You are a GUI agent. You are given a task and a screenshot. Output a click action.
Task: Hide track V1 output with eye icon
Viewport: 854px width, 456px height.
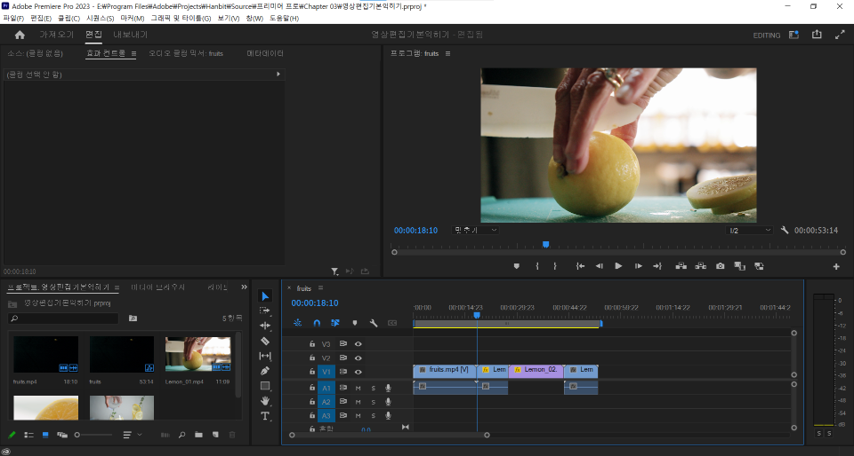click(x=358, y=372)
